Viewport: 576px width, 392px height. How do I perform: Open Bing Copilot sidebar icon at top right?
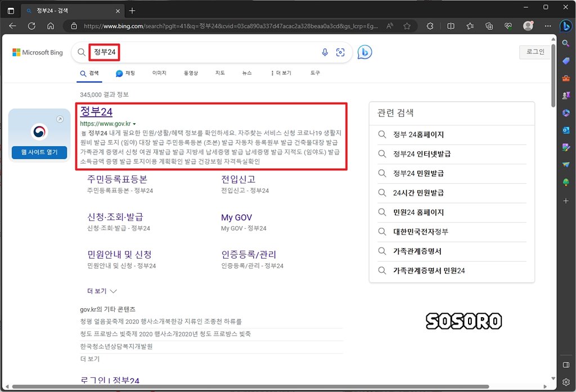pos(566,26)
